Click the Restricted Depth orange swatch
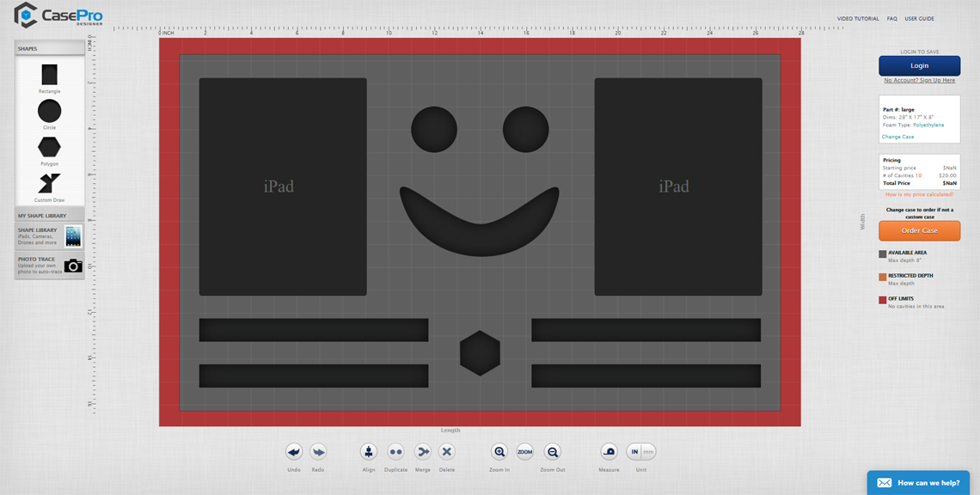The height and width of the screenshot is (495, 980). pos(883,277)
